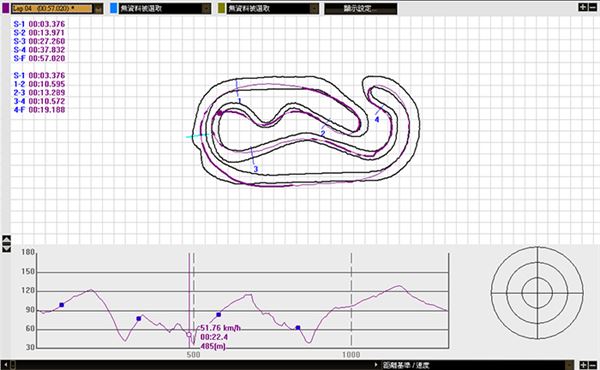
Task: Click the olive lap color swatch
Action: pyautogui.click(x=222, y=8)
